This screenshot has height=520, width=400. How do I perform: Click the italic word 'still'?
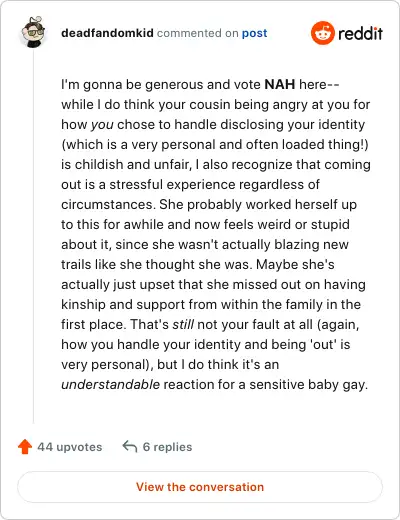tap(183, 324)
